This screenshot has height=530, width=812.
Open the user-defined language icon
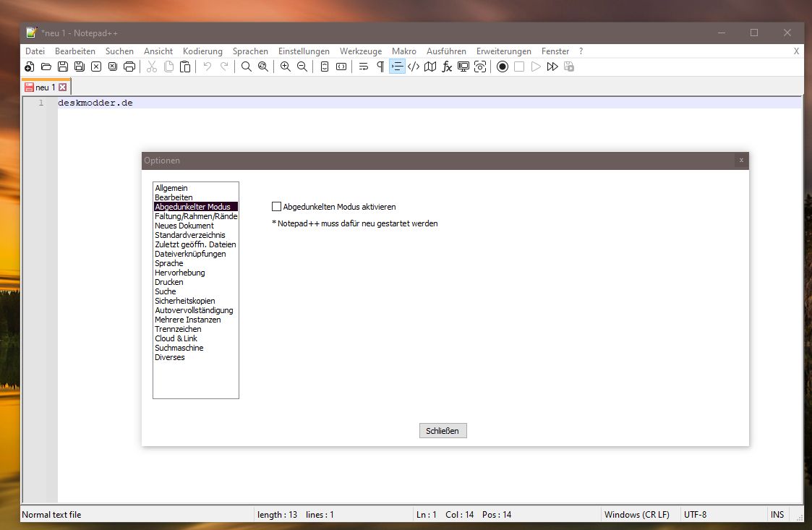(414, 67)
